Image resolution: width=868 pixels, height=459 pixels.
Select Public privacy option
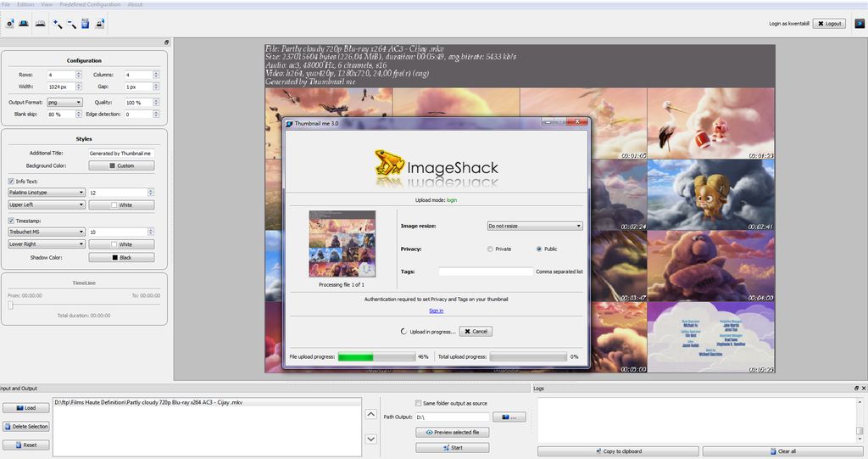(538, 249)
